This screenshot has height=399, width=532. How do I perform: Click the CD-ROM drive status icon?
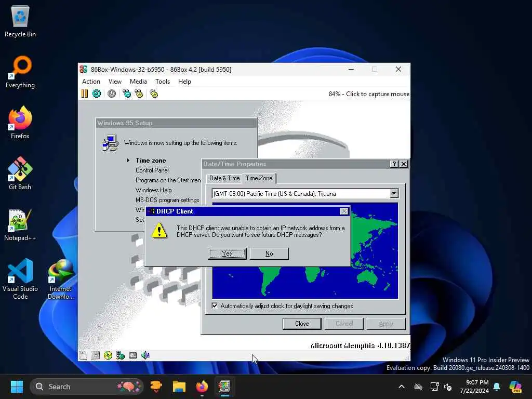coord(108,355)
